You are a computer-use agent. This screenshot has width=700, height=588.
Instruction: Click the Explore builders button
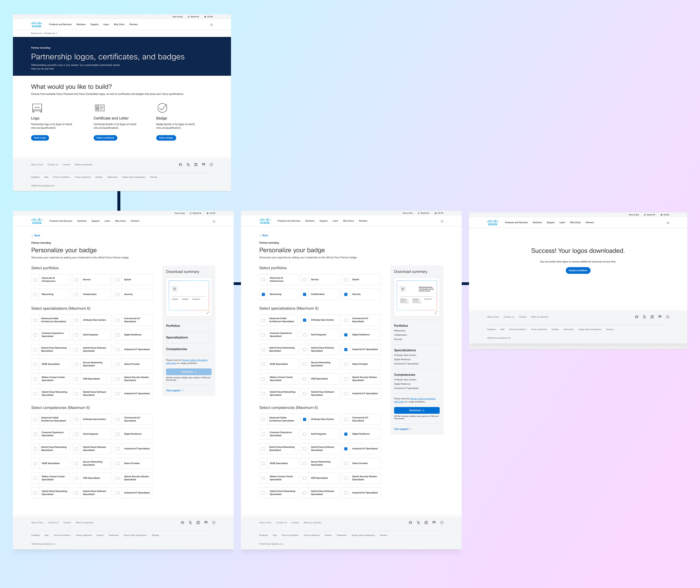pyautogui.click(x=577, y=270)
